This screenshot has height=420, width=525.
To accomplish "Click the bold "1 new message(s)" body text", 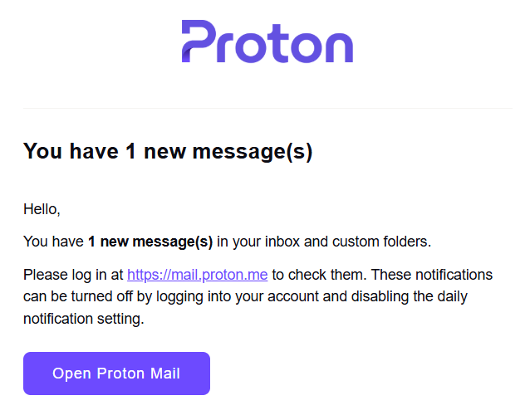I will coord(150,242).
